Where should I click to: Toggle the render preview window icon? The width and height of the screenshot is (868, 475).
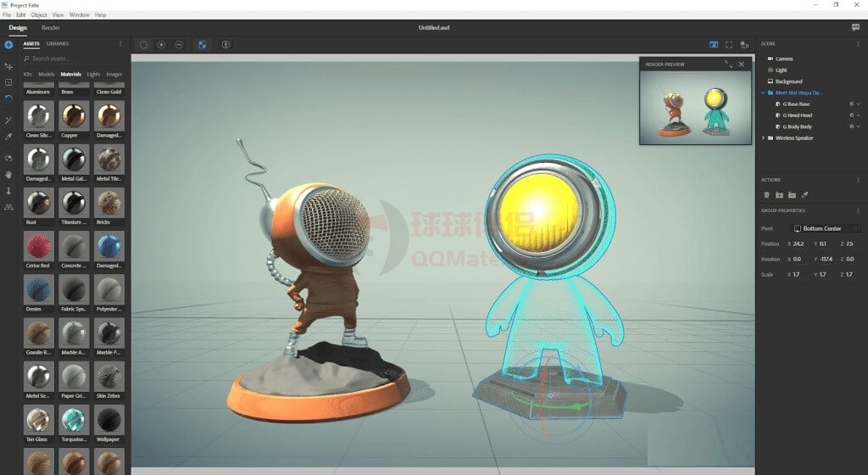tap(714, 45)
